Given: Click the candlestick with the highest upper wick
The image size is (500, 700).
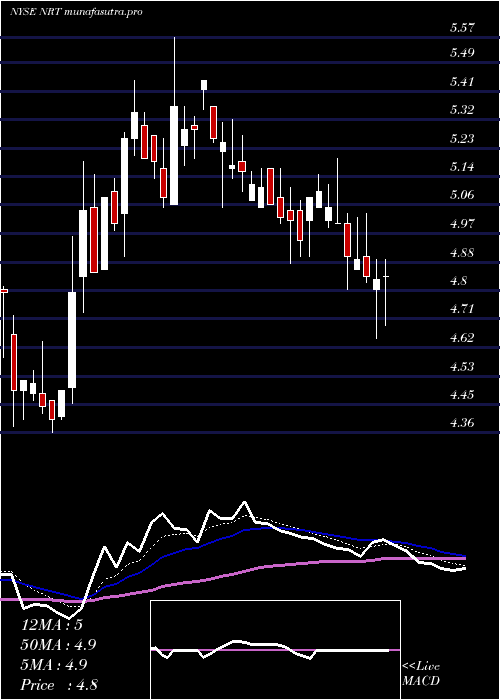Looking at the screenshot, I should point(174,121).
